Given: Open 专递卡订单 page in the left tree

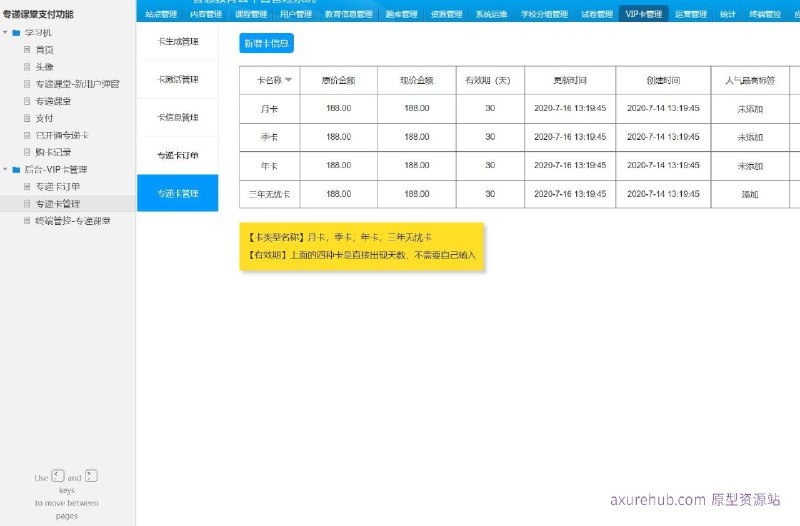Looking at the screenshot, I should (x=58, y=186).
